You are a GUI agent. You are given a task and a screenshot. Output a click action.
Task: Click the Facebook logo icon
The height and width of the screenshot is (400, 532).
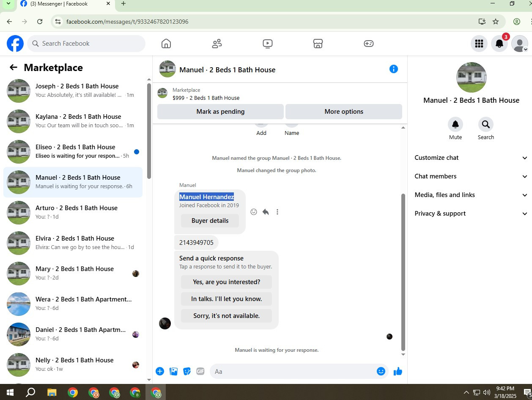point(15,44)
